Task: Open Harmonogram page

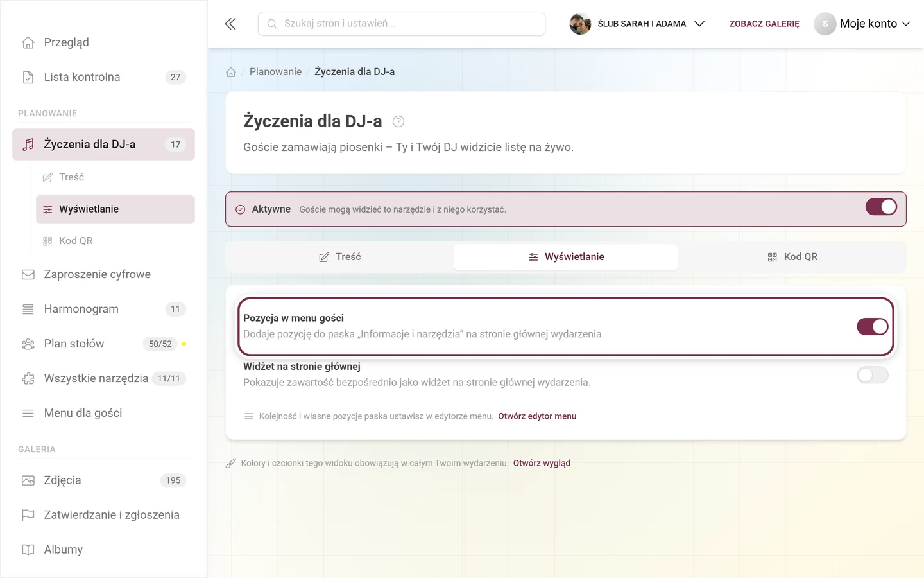Action: (x=103, y=309)
